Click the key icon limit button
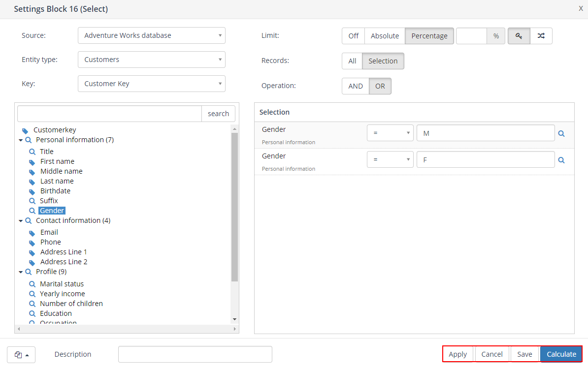The width and height of the screenshot is (588, 370). pyautogui.click(x=519, y=36)
